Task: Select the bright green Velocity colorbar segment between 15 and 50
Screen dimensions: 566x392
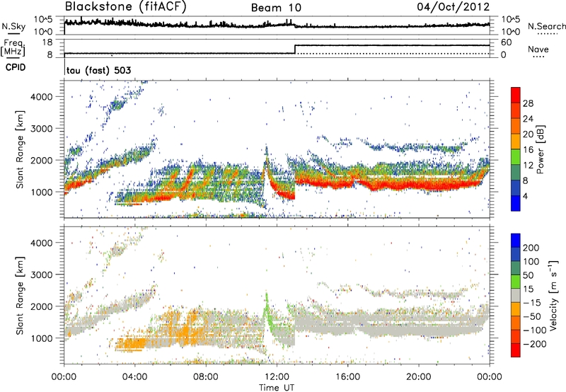Action: (x=516, y=282)
